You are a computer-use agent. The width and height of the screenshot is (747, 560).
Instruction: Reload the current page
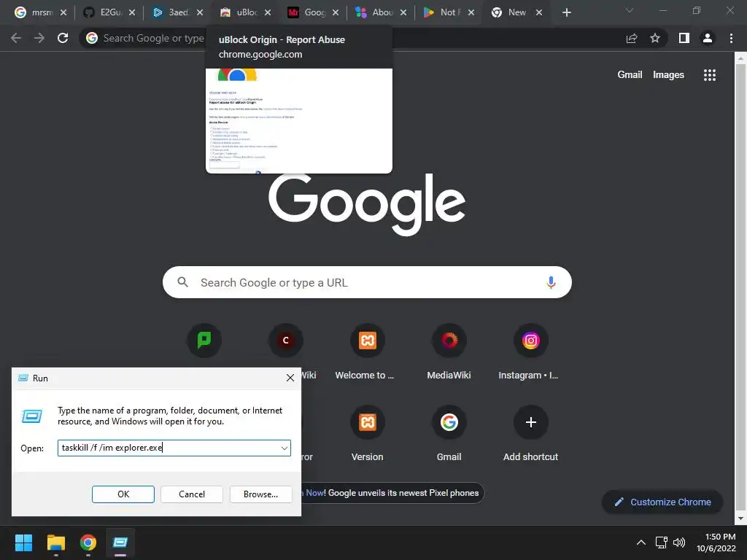tap(63, 38)
